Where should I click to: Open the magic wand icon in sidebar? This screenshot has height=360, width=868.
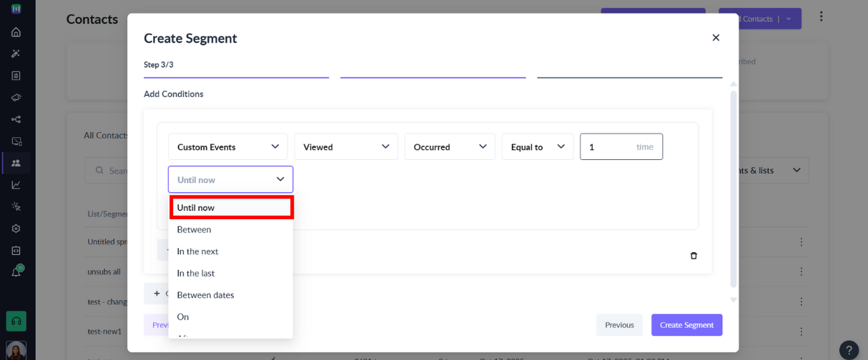click(x=16, y=54)
